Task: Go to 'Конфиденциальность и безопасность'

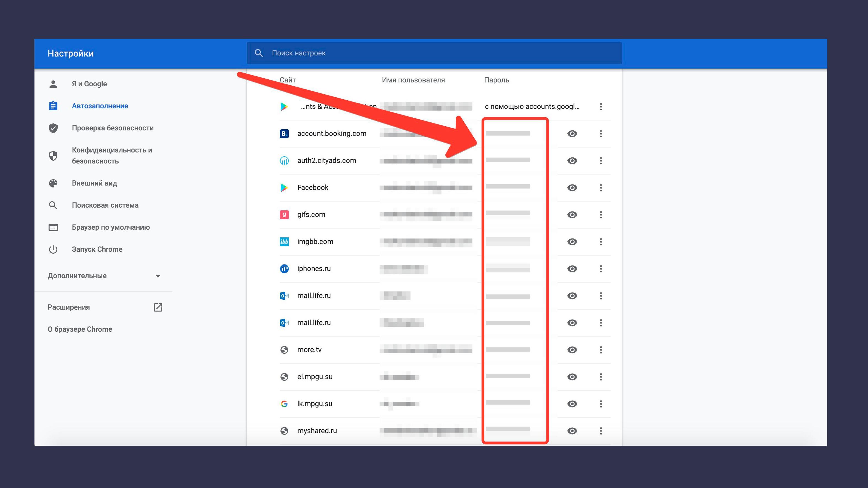Action: tap(112, 155)
